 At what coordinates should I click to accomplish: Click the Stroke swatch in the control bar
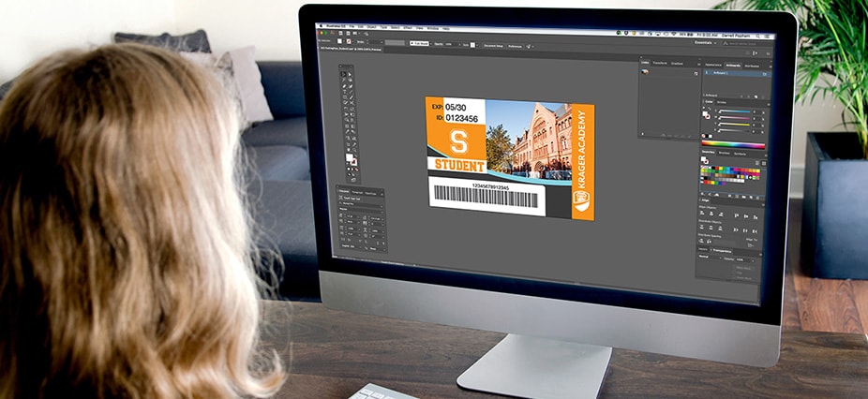point(349,42)
